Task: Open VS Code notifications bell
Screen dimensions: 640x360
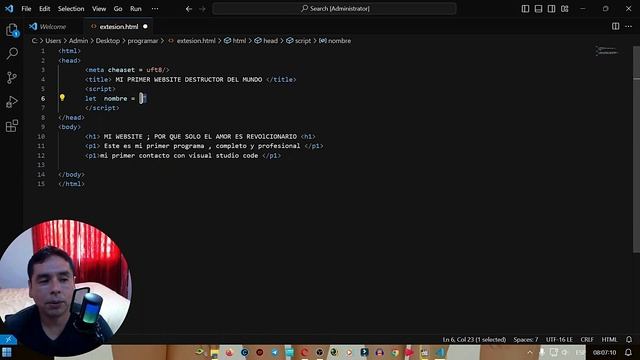Action: point(629,340)
